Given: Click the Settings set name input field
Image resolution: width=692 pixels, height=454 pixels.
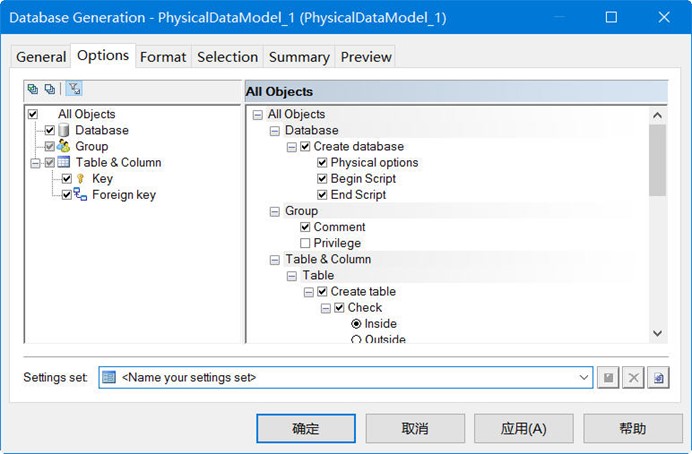Looking at the screenshot, I should 345,377.
